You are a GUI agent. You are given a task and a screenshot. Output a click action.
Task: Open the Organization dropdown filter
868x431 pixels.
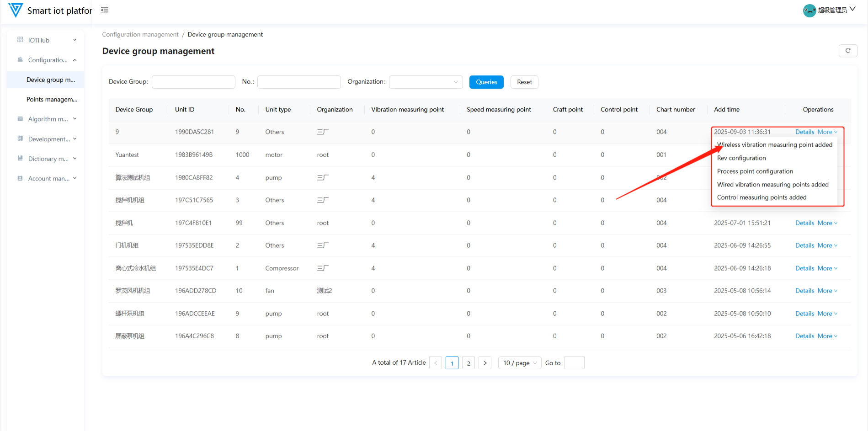click(x=426, y=82)
